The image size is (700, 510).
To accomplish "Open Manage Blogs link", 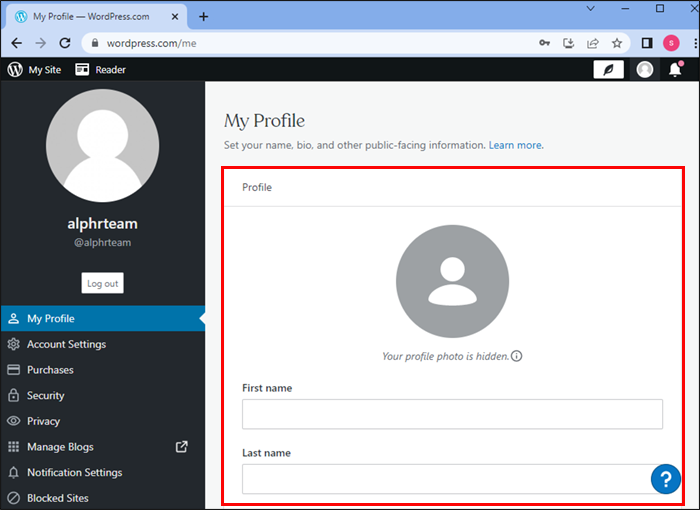I will click(103, 447).
